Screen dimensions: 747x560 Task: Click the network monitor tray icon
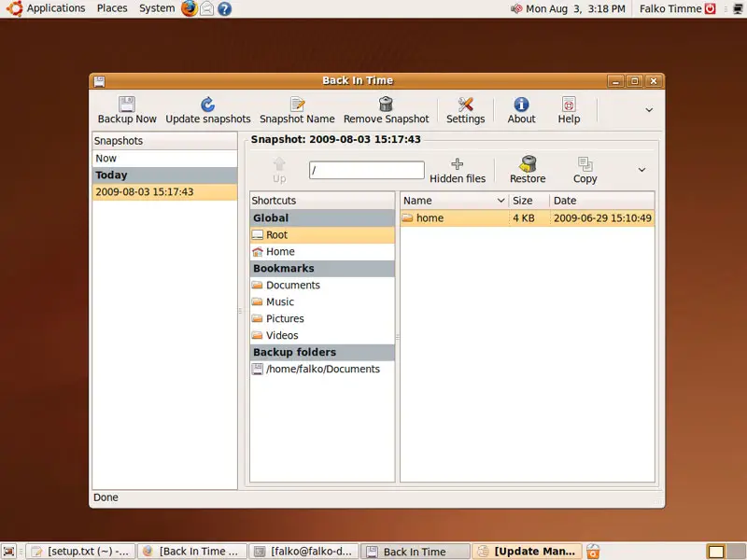click(737, 8)
